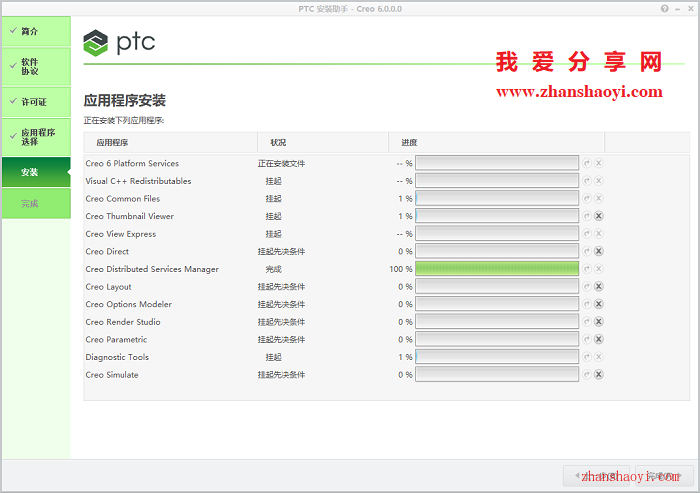The image size is (700, 493).
Task: Go to the 应用程序选择 step
Action: pos(36,137)
